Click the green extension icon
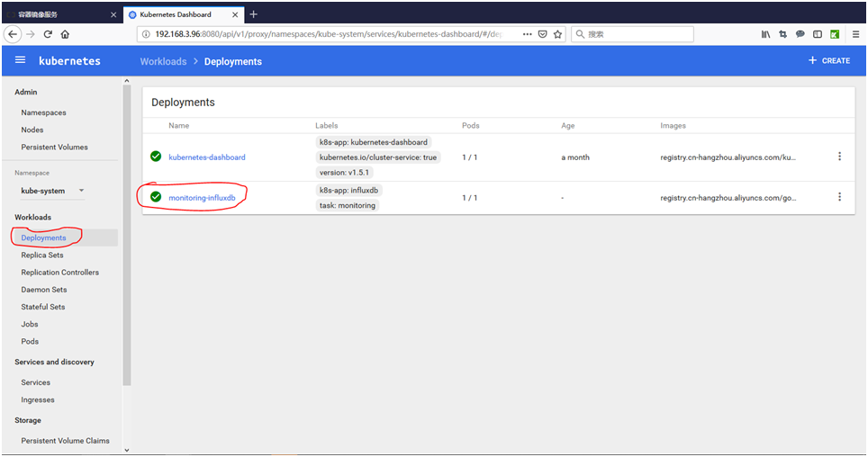Screen dimensions: 868x457 (x=834, y=34)
